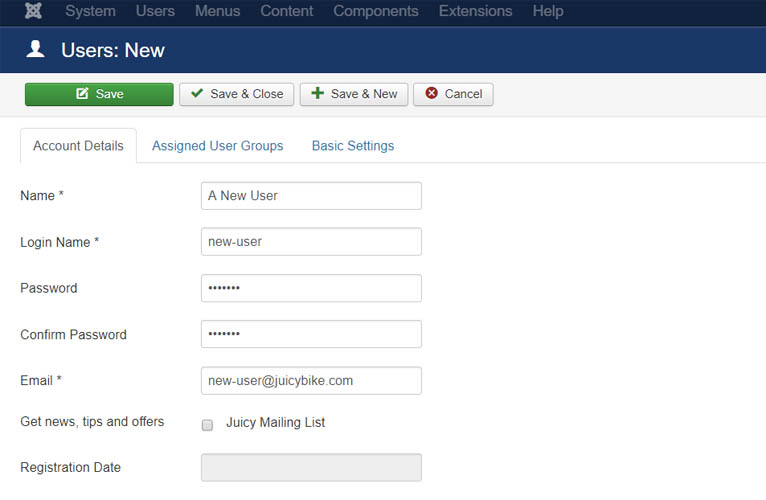766x500 pixels.
Task: Click the Joomla logo icon
Action: pyautogui.click(x=33, y=11)
